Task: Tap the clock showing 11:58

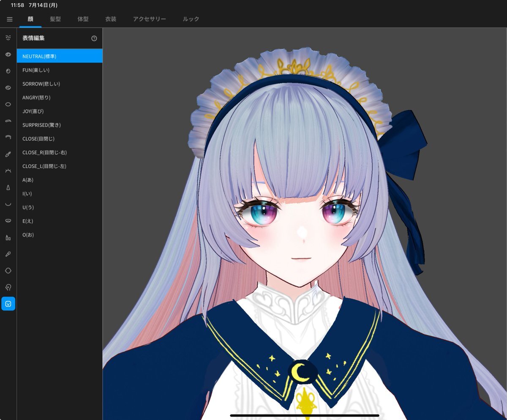Action: (17, 5)
